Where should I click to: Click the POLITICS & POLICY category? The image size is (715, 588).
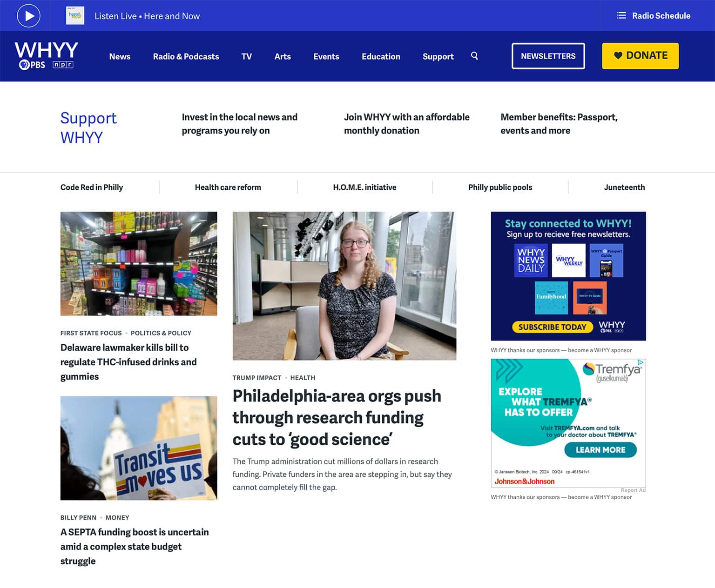pos(161,333)
